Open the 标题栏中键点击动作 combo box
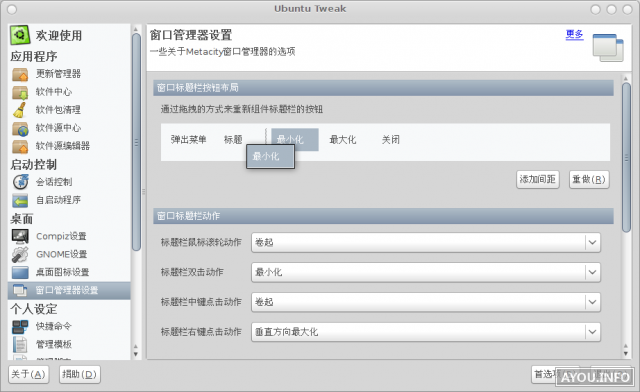 [x=426, y=302]
